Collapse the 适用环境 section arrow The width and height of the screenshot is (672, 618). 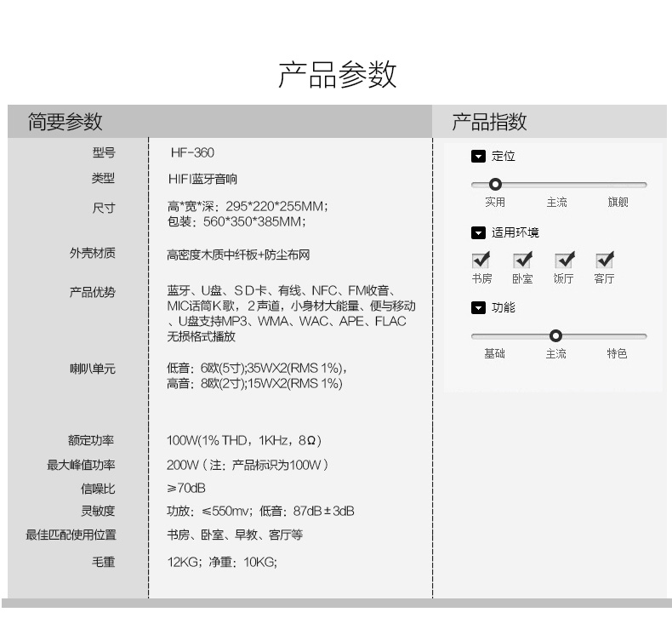click(x=478, y=232)
